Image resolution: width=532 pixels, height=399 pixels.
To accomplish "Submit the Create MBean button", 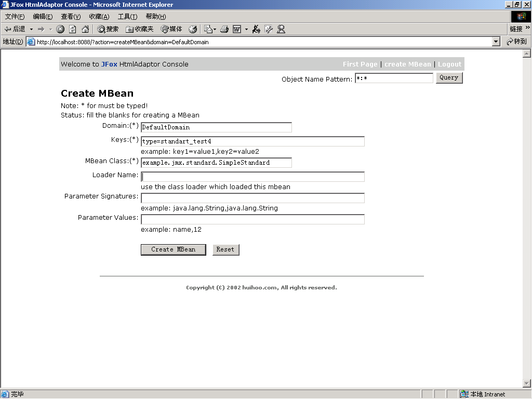I will click(174, 250).
